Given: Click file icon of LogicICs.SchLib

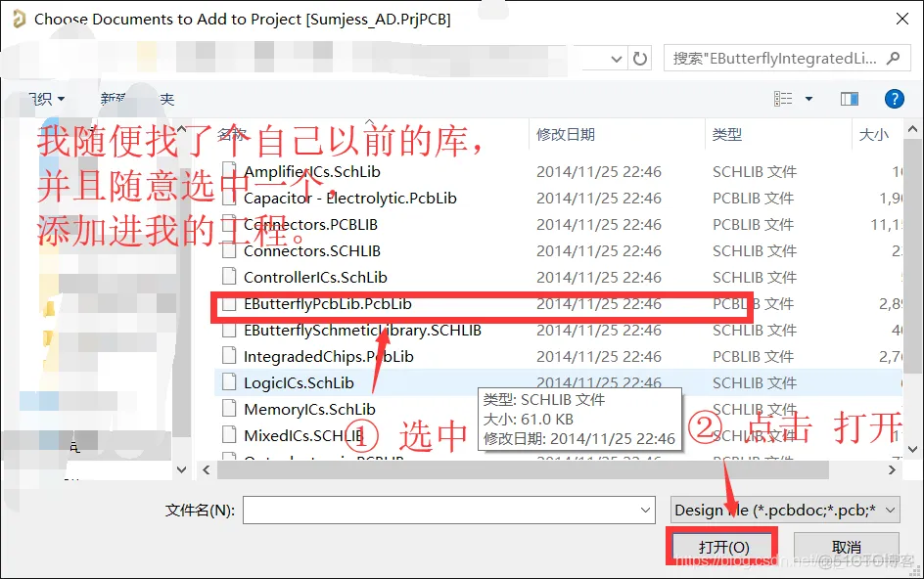Looking at the screenshot, I should [229, 382].
